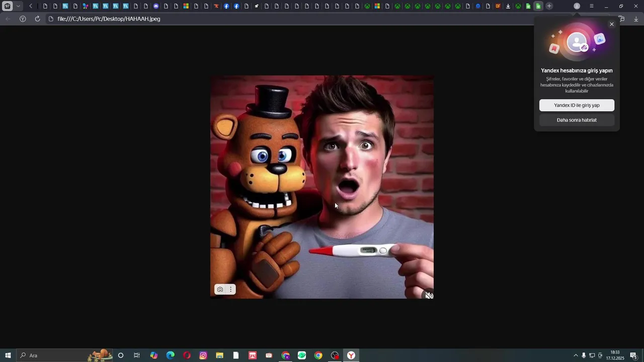Select the active green document tab
This screenshot has height=362, width=644.
pos(538,6)
